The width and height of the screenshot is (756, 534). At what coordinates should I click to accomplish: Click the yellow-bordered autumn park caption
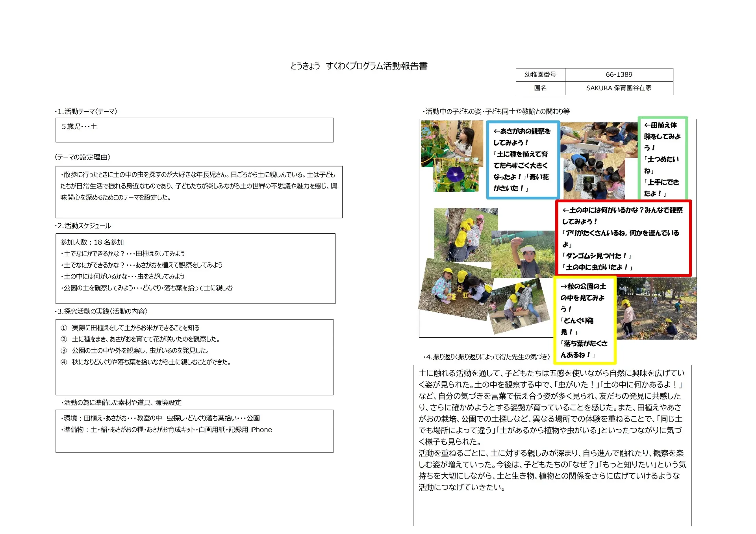584,320
